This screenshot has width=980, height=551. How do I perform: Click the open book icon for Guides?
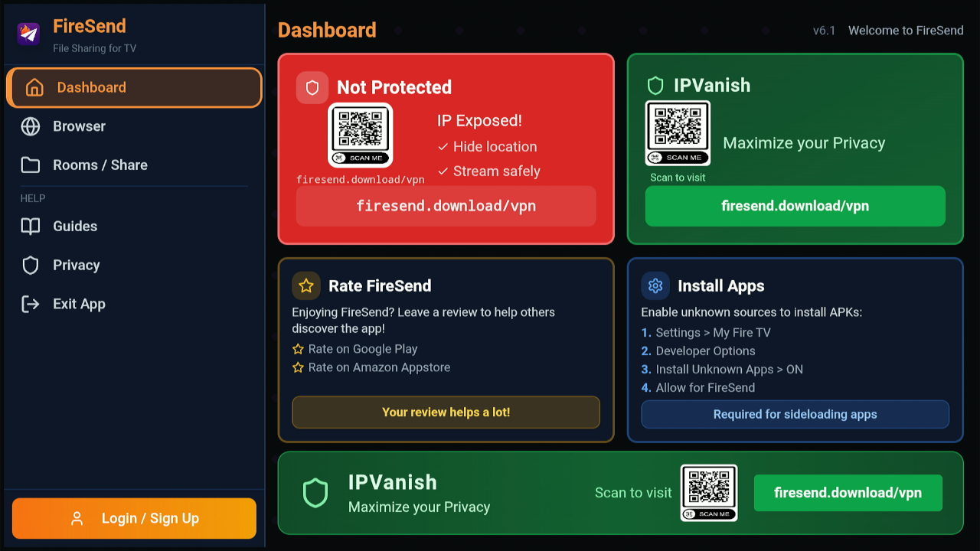click(31, 227)
